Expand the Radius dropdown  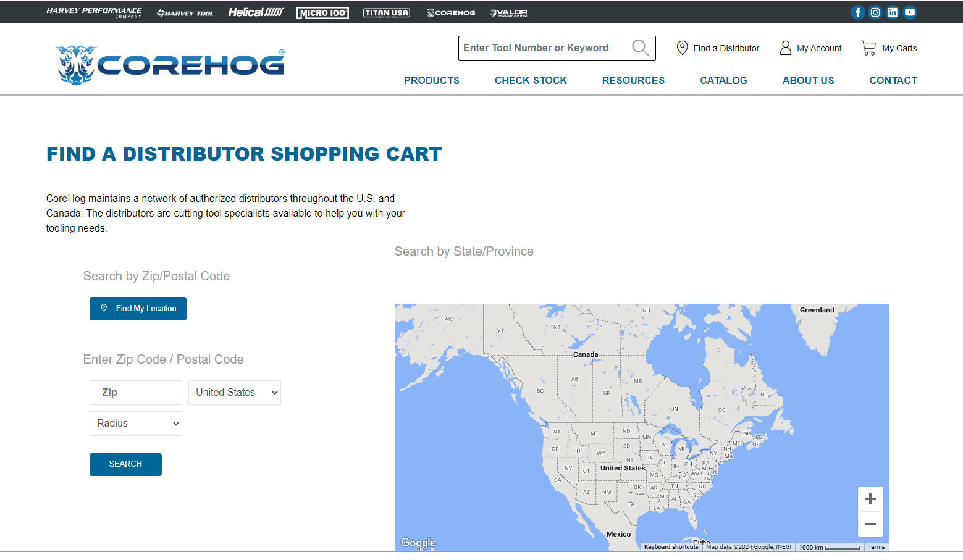pyautogui.click(x=136, y=424)
